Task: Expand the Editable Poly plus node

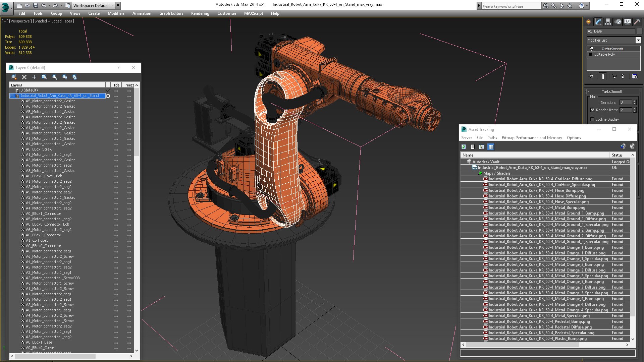Action: click(591, 54)
